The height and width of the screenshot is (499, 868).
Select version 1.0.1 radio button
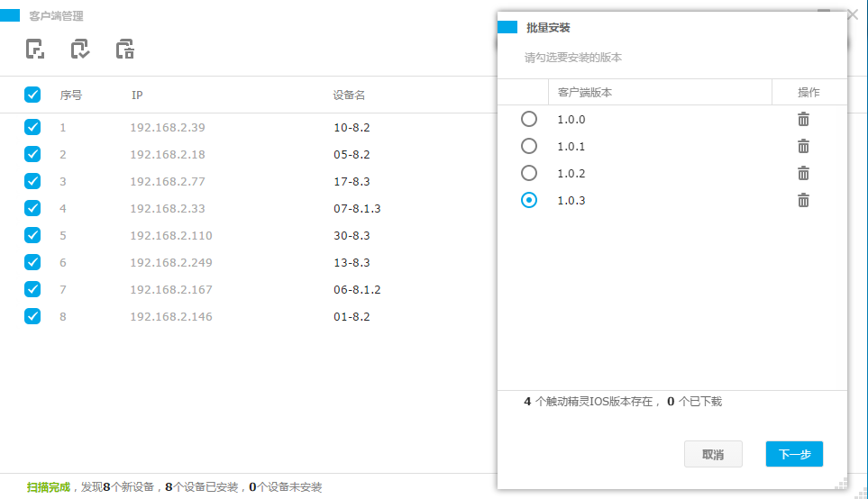pyautogui.click(x=529, y=146)
